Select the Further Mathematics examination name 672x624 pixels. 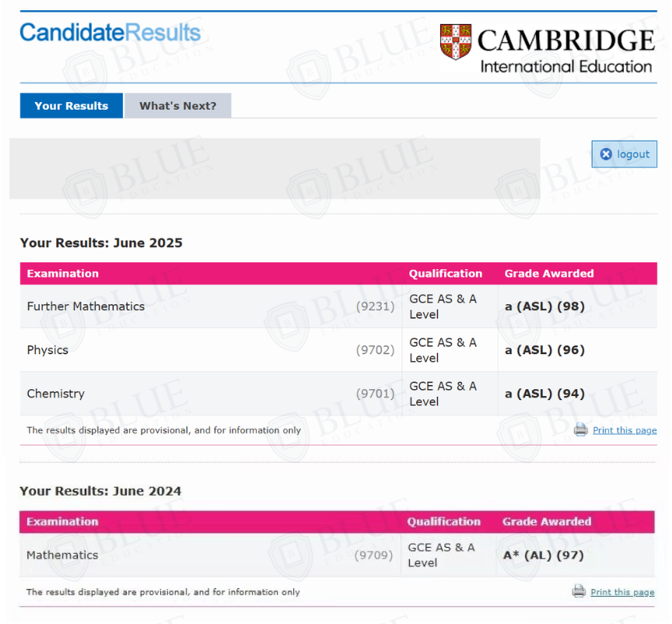86,307
